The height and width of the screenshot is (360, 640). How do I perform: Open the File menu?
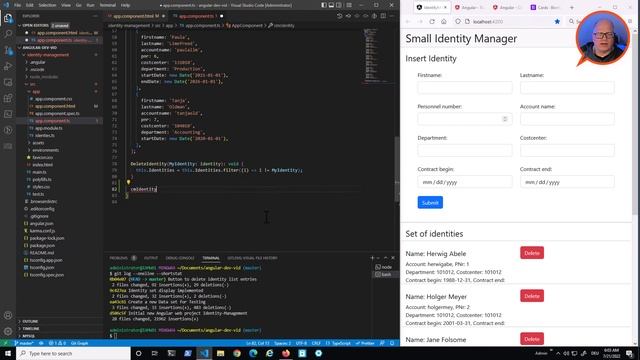18,5
